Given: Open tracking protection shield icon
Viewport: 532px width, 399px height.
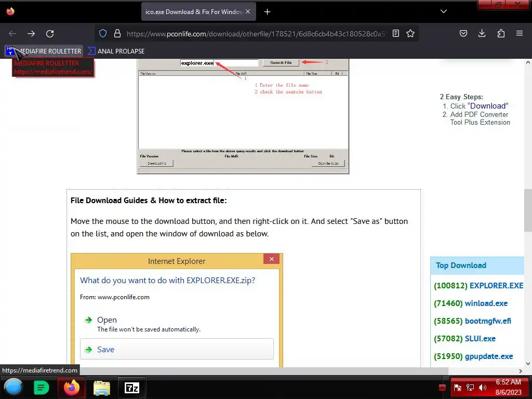Looking at the screenshot, I should click(x=103, y=33).
